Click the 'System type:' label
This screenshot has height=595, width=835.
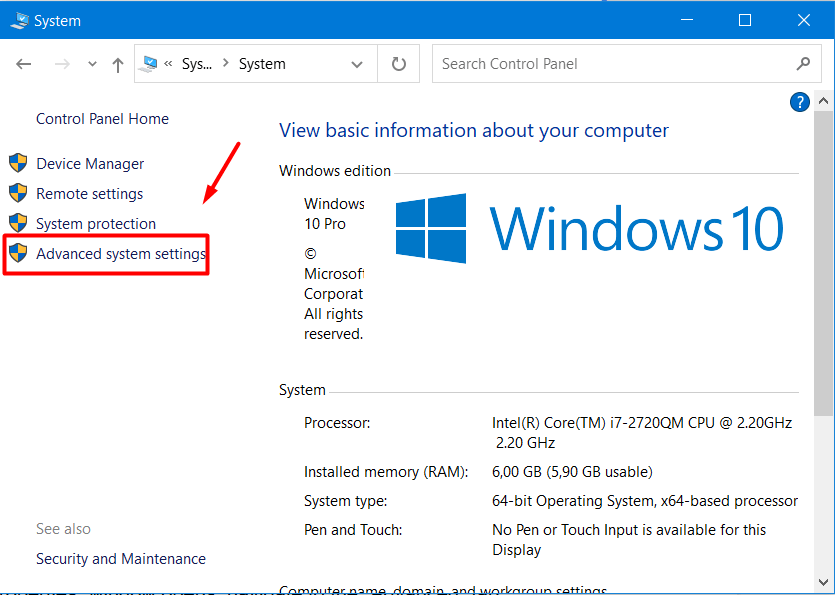pyautogui.click(x=346, y=501)
